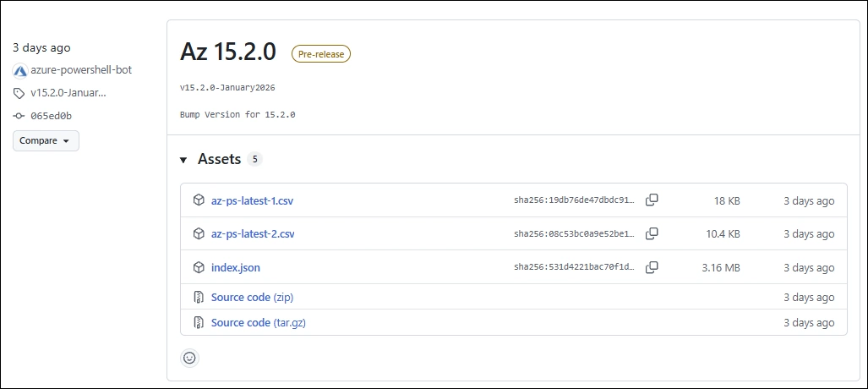Screen dimensions: 868x389
Task: Click package icon next to az-ps-latest-1.csv
Action: [199, 200]
